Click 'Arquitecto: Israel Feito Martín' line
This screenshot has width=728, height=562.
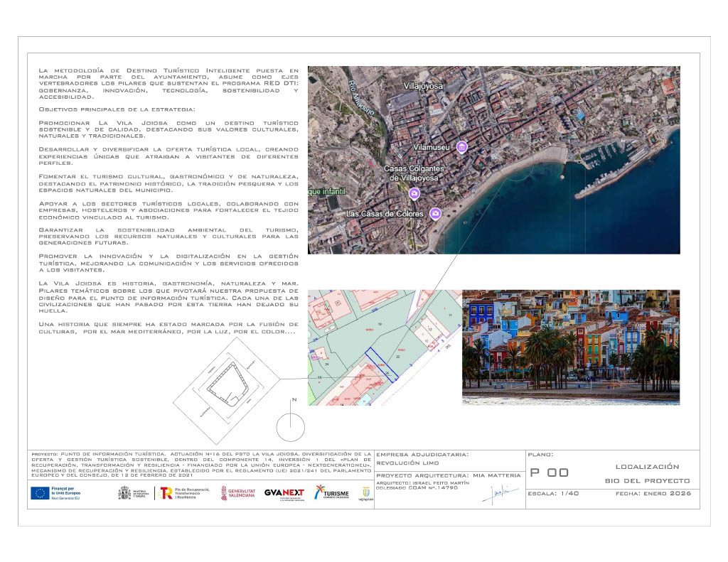click(x=422, y=483)
